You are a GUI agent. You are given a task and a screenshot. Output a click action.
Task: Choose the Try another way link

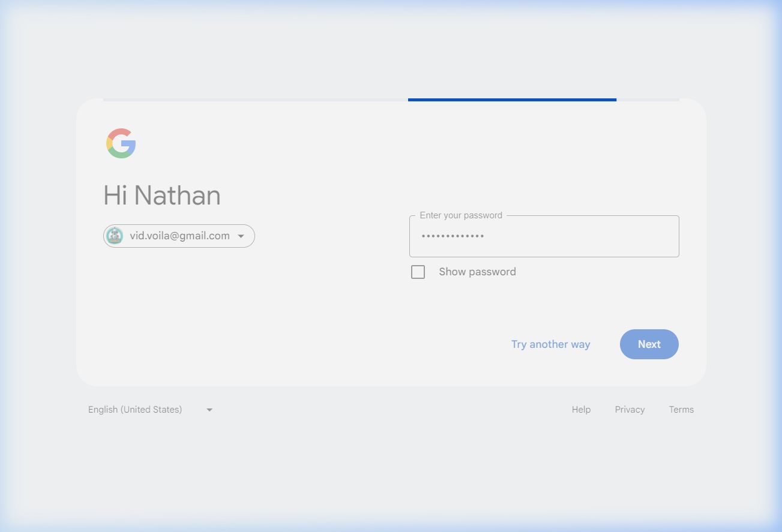coord(550,344)
